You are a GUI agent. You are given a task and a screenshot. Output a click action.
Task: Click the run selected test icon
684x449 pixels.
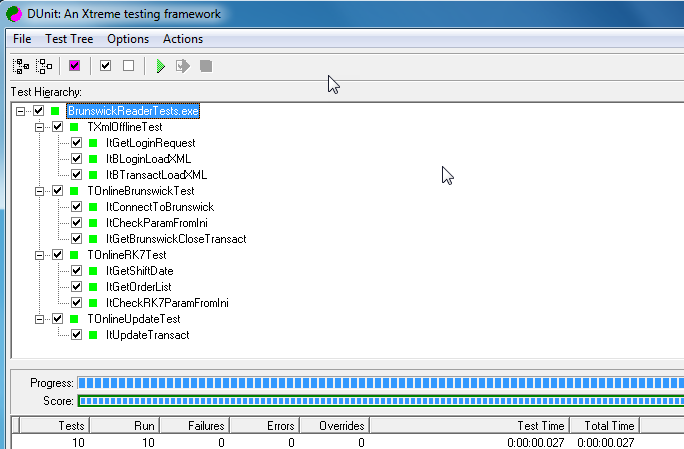(x=183, y=66)
